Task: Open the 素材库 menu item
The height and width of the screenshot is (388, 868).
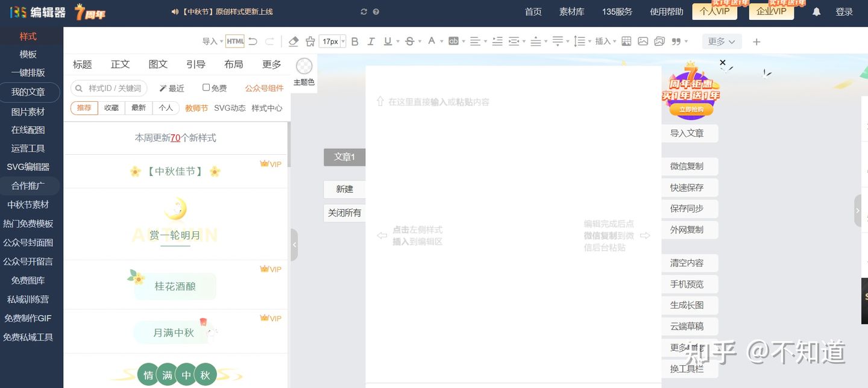Action: (571, 11)
